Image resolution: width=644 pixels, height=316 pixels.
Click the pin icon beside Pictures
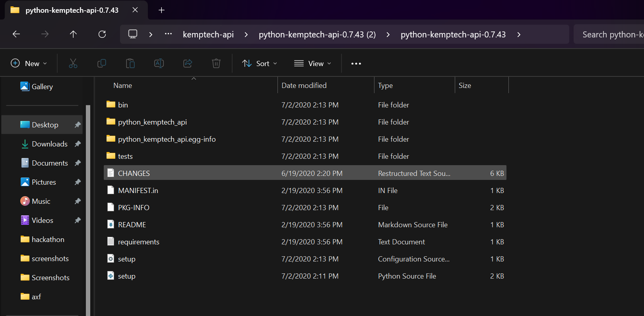click(x=78, y=182)
